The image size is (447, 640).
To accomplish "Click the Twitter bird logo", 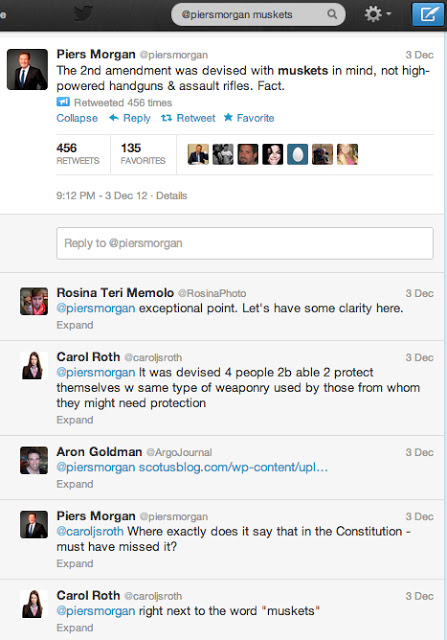I will (83, 13).
